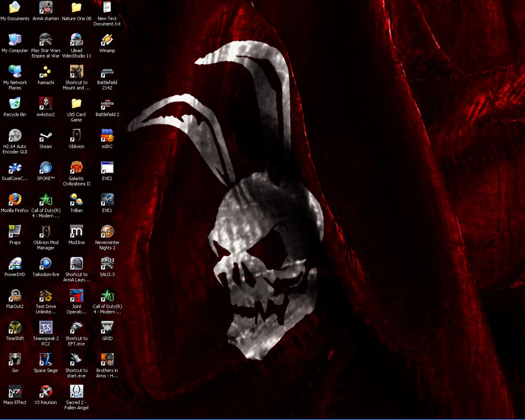Screen dimensions: 525x420
Task: Click the Galactic Civilizations II icon
Action: [76, 168]
